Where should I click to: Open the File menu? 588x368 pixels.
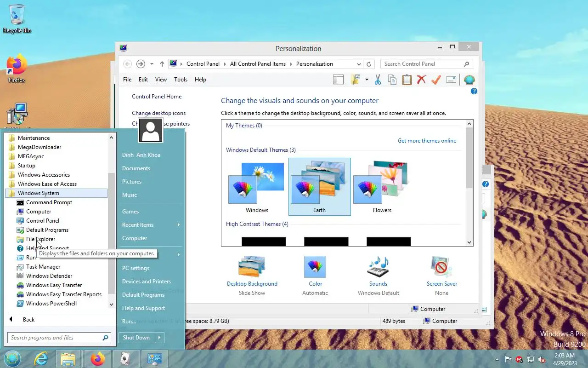[x=127, y=80]
